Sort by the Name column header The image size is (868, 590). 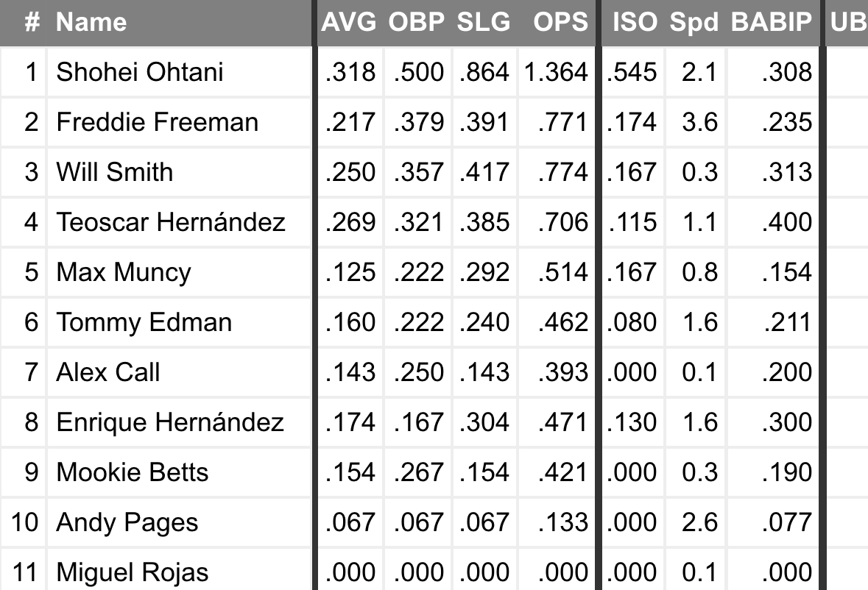[91, 22]
